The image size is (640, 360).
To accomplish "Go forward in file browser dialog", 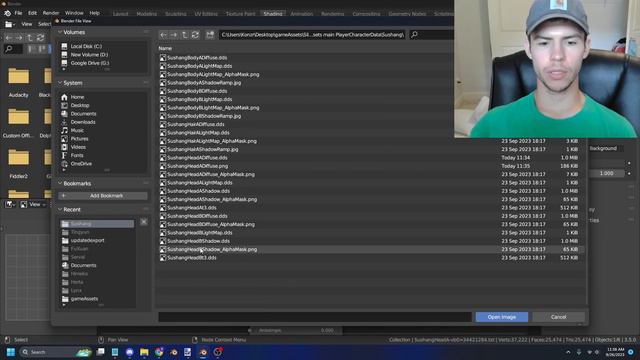I will pos(174,35).
